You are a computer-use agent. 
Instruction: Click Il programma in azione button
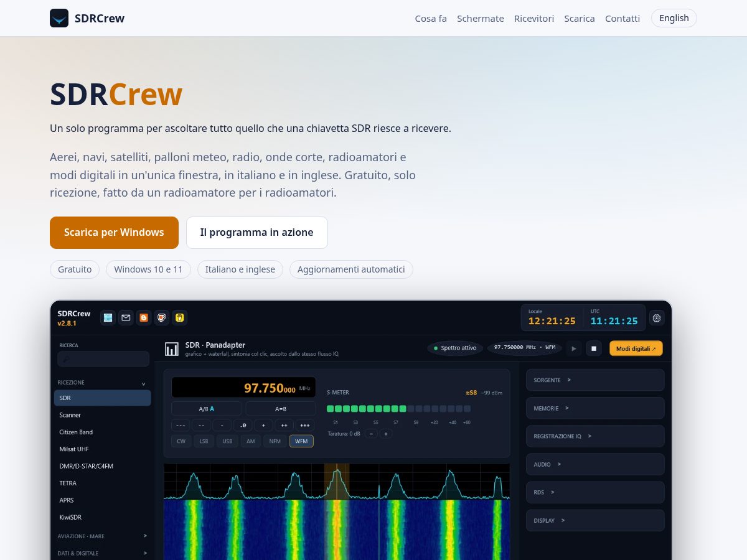click(257, 233)
